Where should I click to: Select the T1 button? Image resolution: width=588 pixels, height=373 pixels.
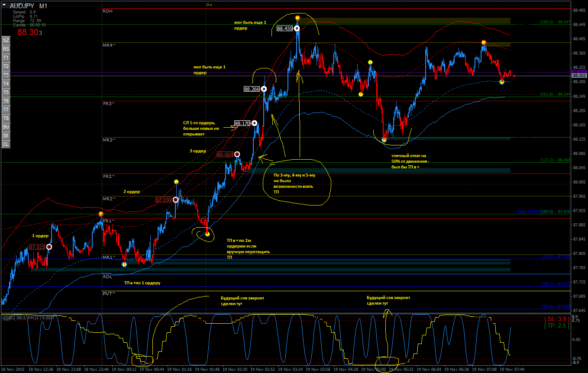pos(6,58)
